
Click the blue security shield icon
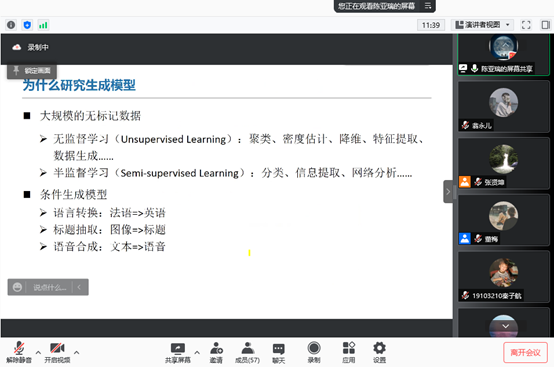pyautogui.click(x=27, y=25)
